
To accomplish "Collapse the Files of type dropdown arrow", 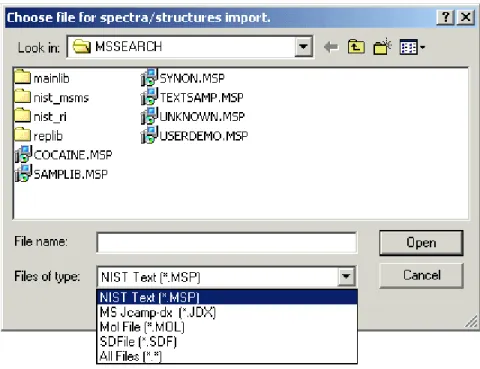I will point(346,276).
